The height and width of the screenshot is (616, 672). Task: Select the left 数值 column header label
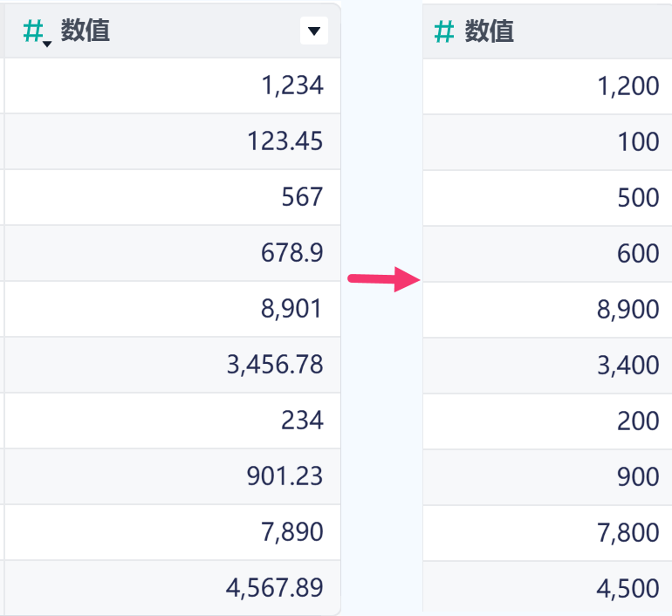(85, 31)
